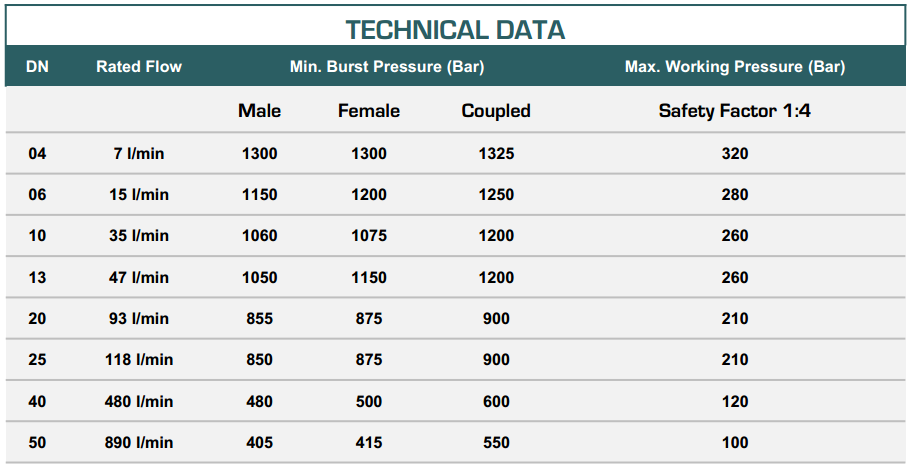
Task: Click the 15 l/min rated flow cell
Action: [x=139, y=195]
